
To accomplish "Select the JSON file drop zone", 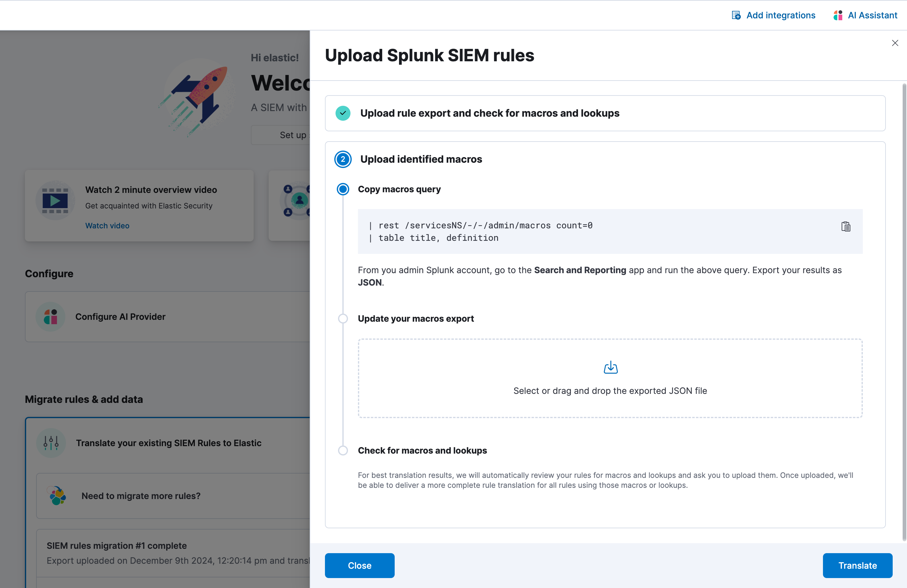I will 610,378.
